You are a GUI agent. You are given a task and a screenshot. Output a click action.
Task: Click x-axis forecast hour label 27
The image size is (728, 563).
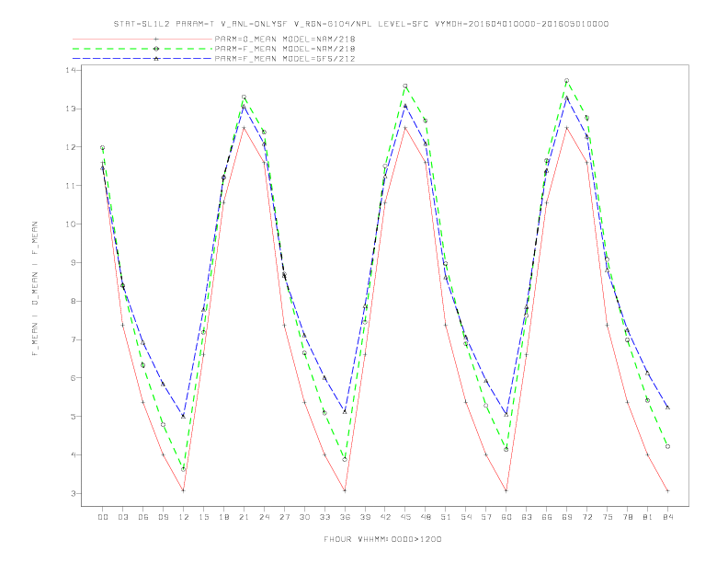[x=284, y=517]
